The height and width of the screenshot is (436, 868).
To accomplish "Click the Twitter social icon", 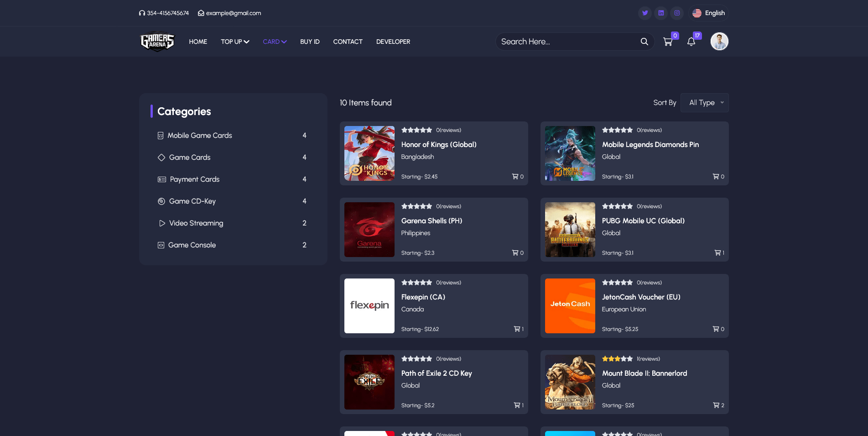I will point(645,13).
